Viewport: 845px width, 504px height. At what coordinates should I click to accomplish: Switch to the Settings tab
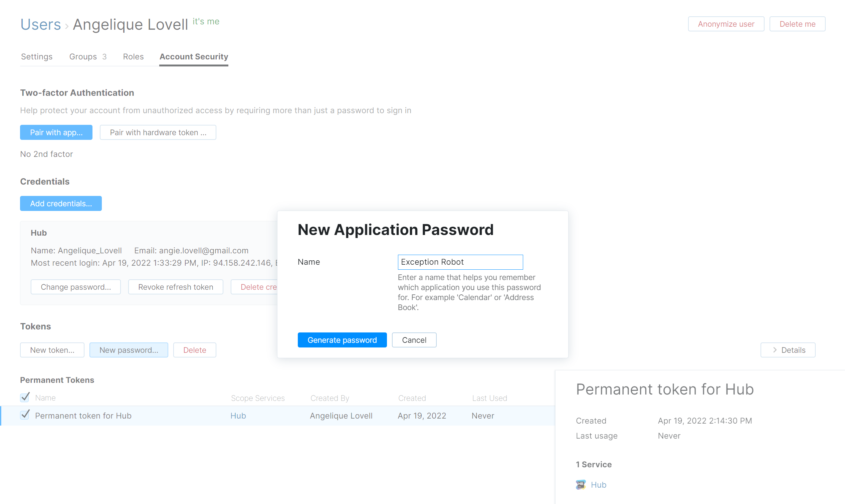36,56
